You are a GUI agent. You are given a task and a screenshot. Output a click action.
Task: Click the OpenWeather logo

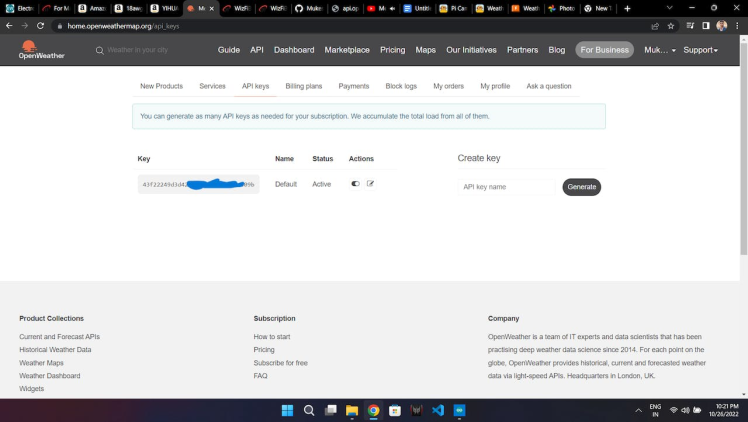tap(42, 50)
